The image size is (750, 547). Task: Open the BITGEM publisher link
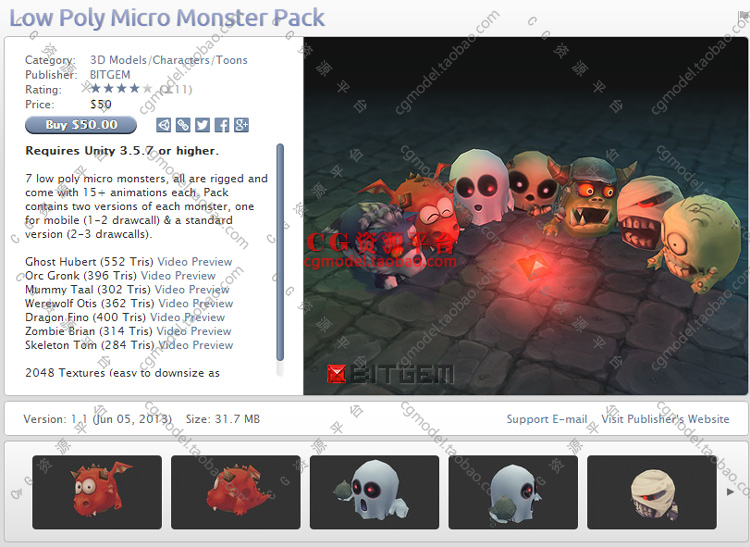[110, 75]
